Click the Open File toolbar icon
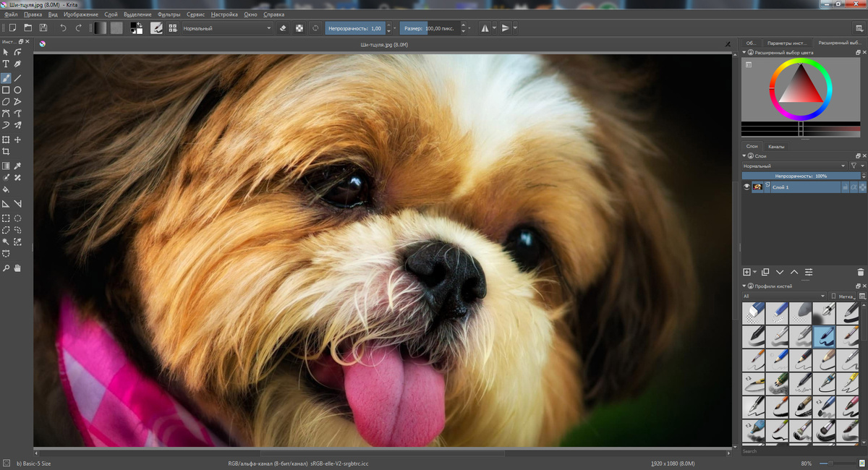This screenshot has height=470, width=868. [x=28, y=28]
